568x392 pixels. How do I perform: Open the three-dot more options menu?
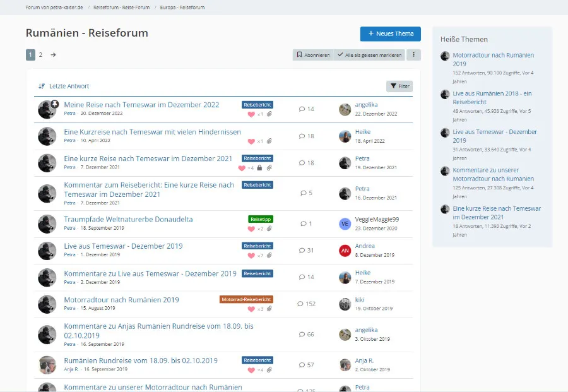(x=413, y=55)
